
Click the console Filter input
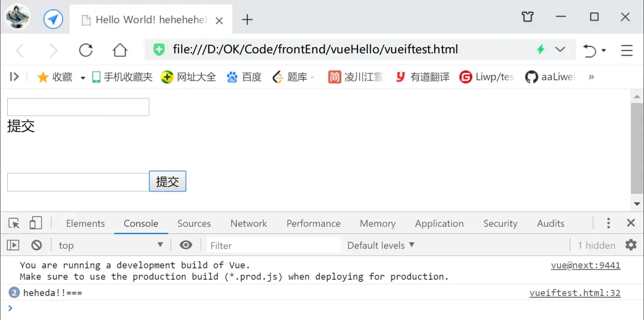tap(273, 245)
